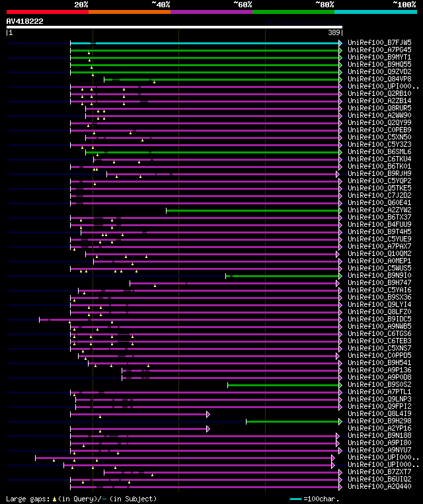Viewport: 423px width, 504px height.
Task: Click the UniRef100_A7PAX7 label
Action: pyautogui.click(x=379, y=246)
